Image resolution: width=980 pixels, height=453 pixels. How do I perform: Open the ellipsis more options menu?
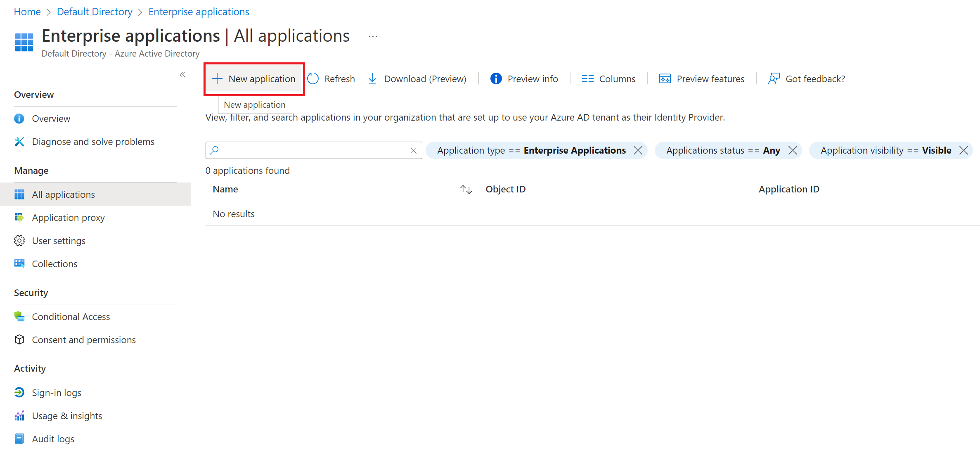[373, 36]
